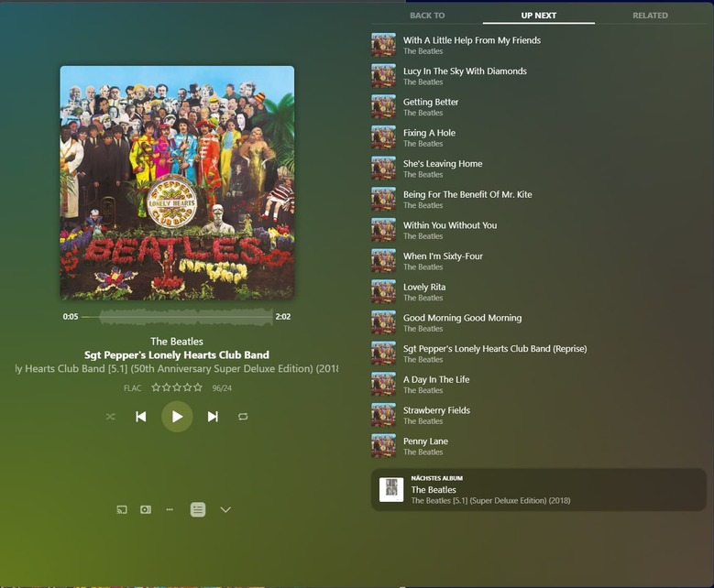Play With A Little Help From My Friends
Viewport: 714px width, 588px height.
(x=538, y=45)
